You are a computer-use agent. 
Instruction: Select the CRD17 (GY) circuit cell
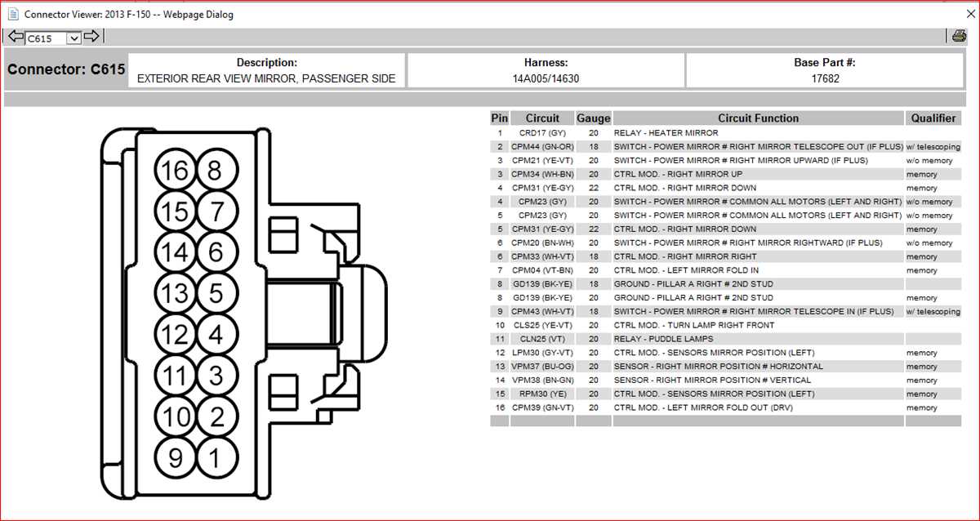coord(542,132)
